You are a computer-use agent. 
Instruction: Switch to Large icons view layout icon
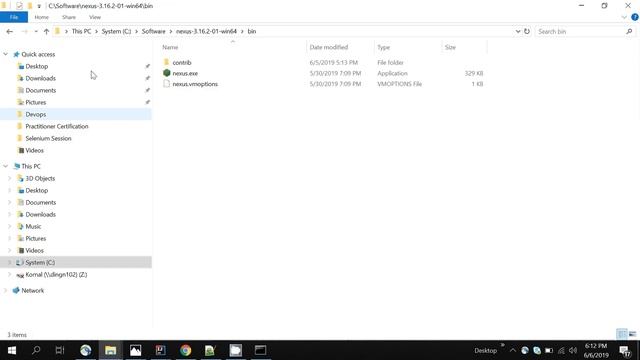(x=633, y=334)
